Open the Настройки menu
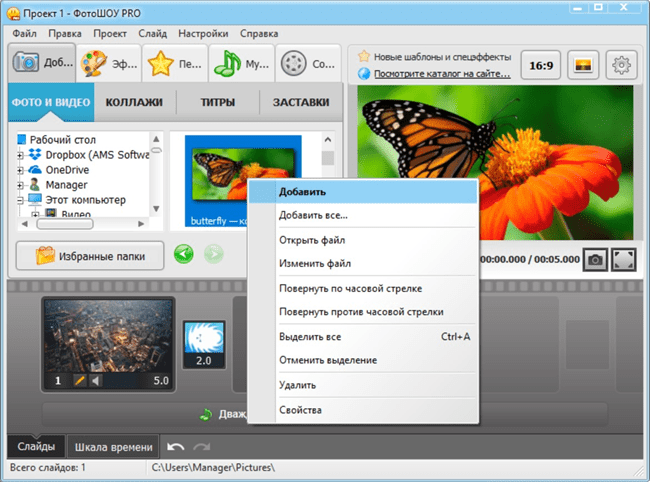The height and width of the screenshot is (482, 650). (x=203, y=33)
